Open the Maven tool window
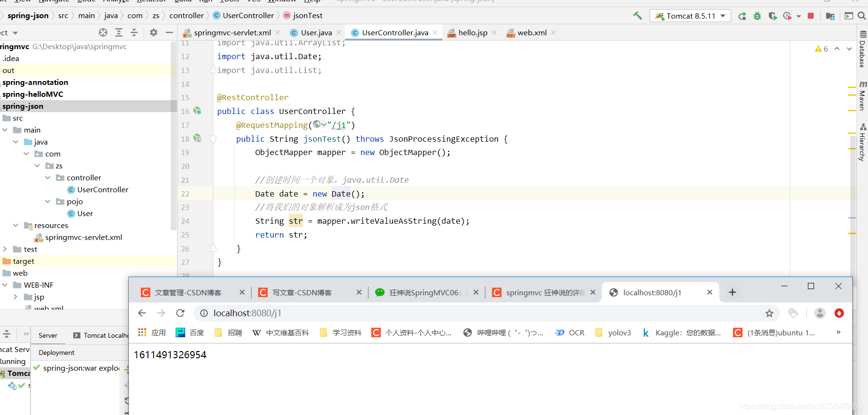Image resolution: width=868 pixels, height=415 pixels. [x=862, y=96]
